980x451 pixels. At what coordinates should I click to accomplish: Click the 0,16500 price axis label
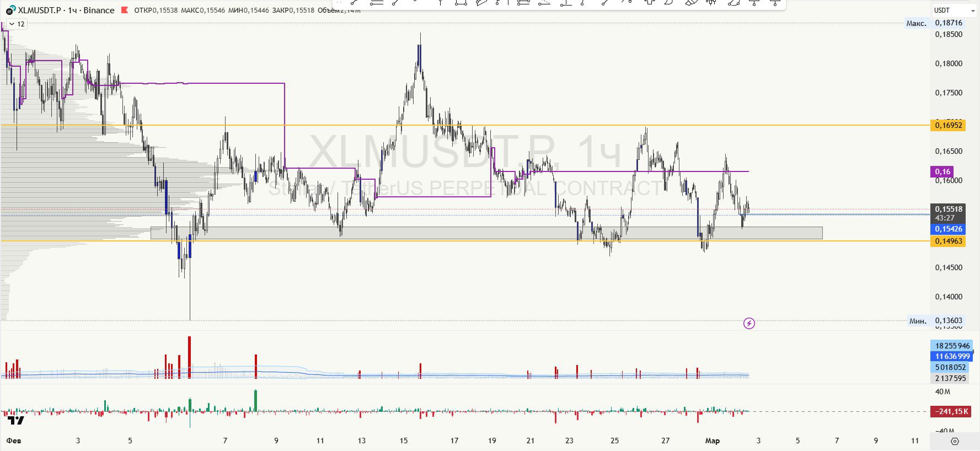[x=949, y=151]
